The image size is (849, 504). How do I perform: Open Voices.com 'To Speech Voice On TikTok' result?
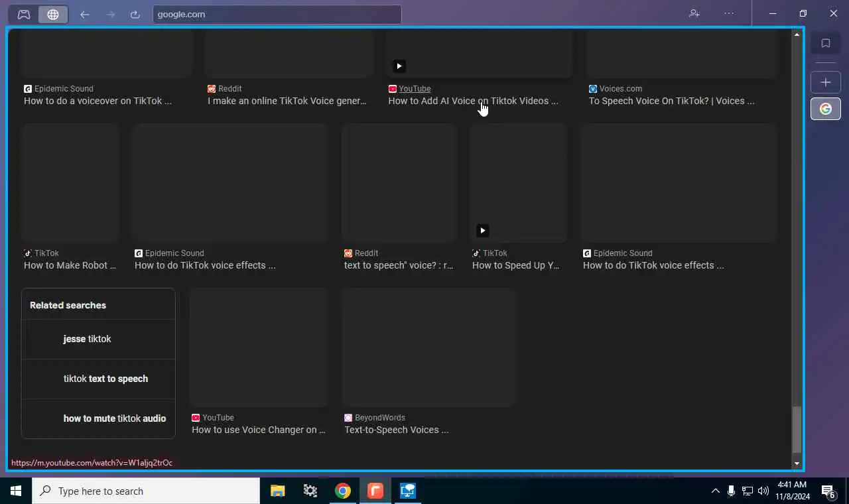(671, 101)
